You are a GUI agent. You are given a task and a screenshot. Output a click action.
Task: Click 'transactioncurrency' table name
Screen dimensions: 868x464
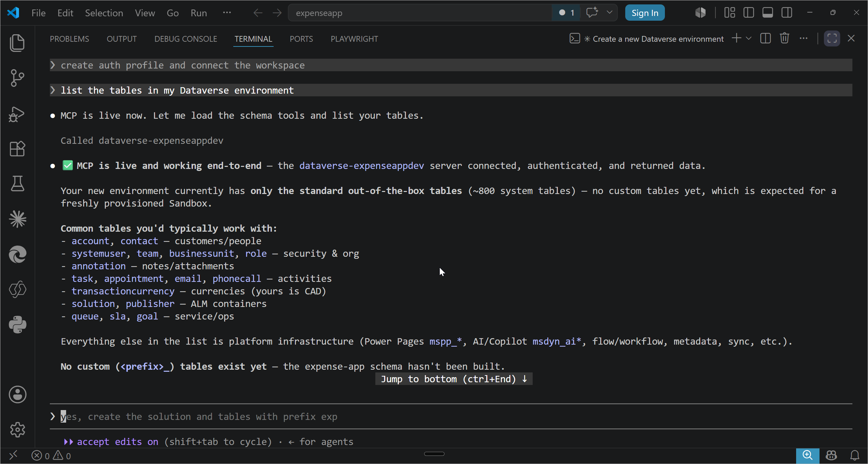[123, 291]
